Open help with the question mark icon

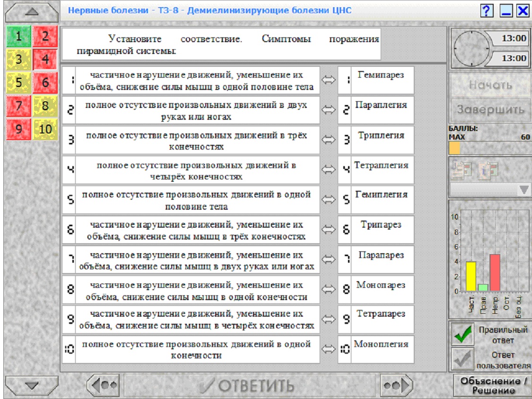(x=487, y=10)
